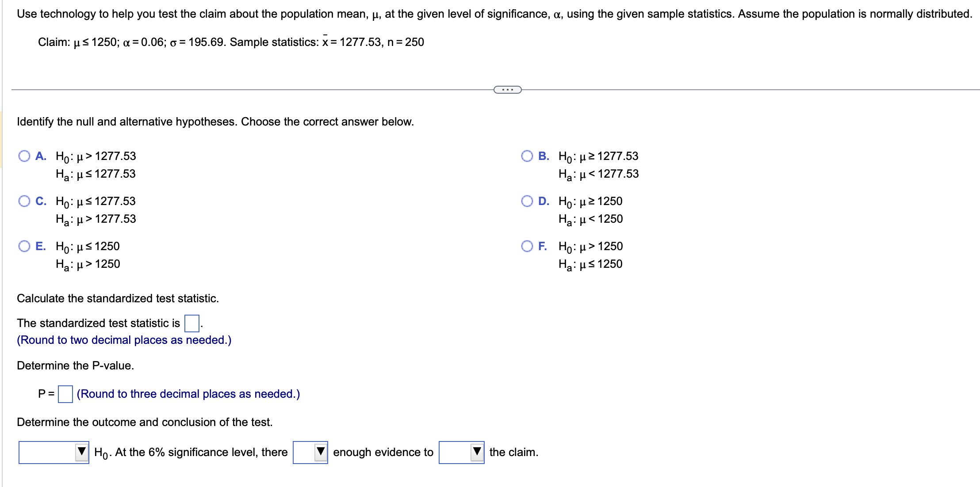Select hypothesis option B
980x487 pixels.
coord(527,155)
